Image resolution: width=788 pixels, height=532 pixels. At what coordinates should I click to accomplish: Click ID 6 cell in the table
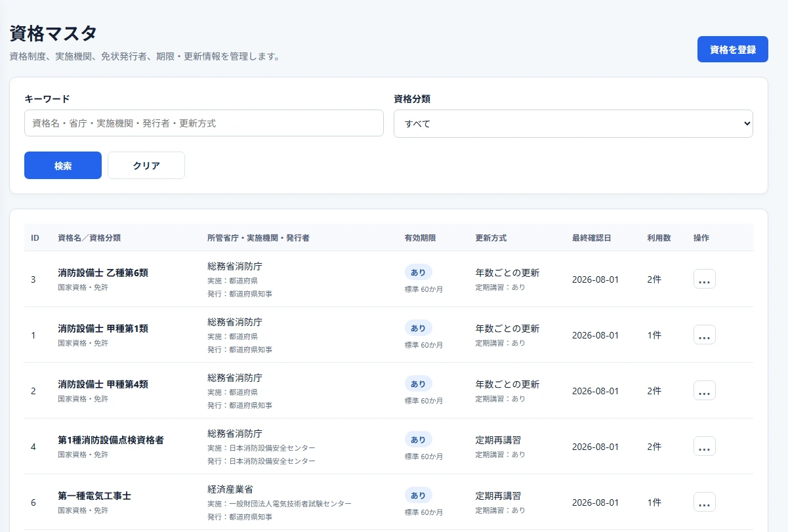click(x=33, y=502)
